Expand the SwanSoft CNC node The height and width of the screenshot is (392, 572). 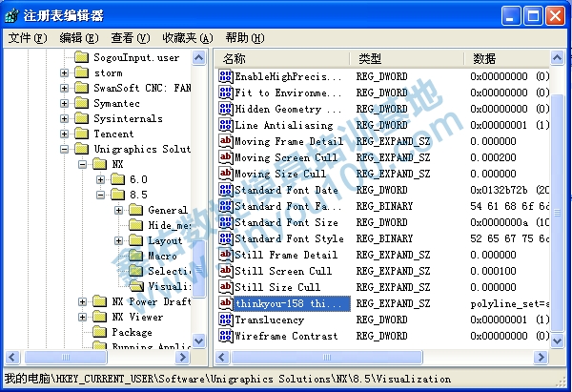coord(64,89)
